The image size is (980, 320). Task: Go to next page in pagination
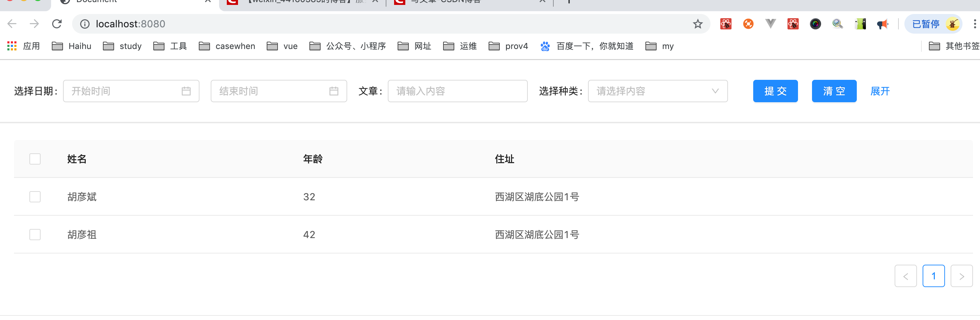961,276
